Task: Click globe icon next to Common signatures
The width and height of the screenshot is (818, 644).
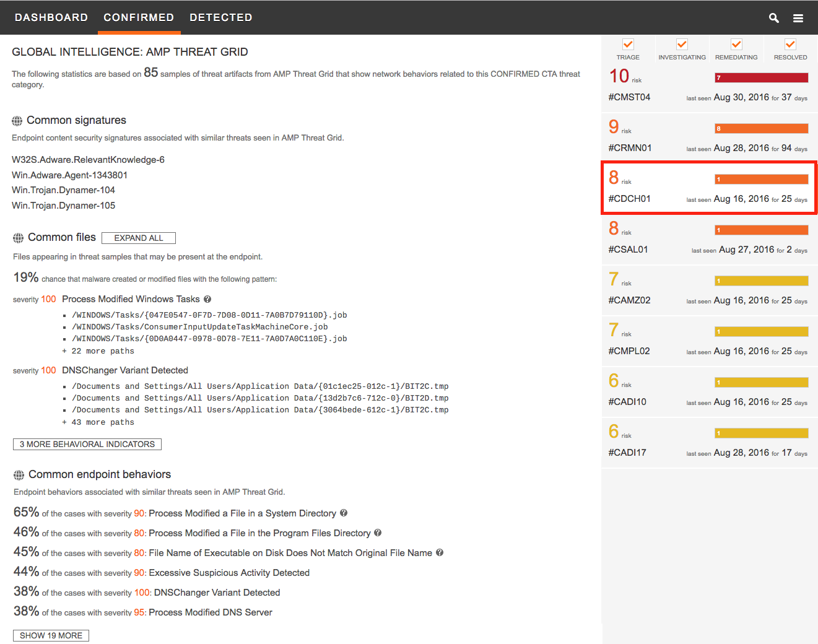Action: (x=17, y=121)
